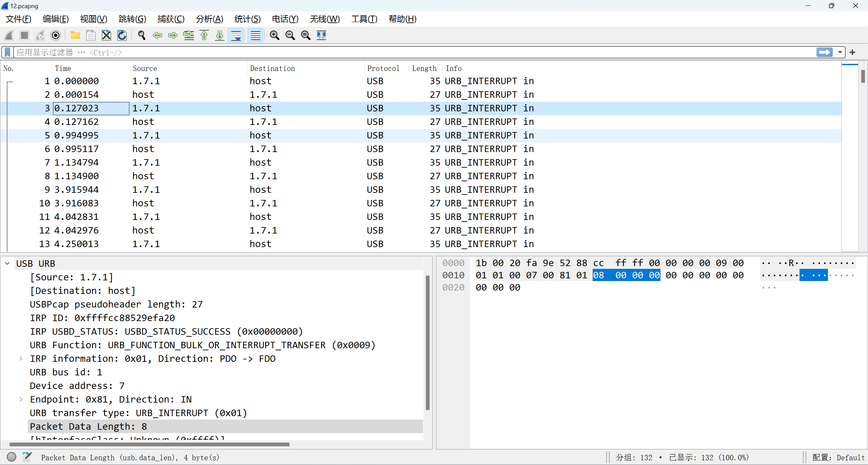This screenshot has height=465, width=868.
Task: Toggle auto-scroll to last packet
Action: [x=236, y=35]
